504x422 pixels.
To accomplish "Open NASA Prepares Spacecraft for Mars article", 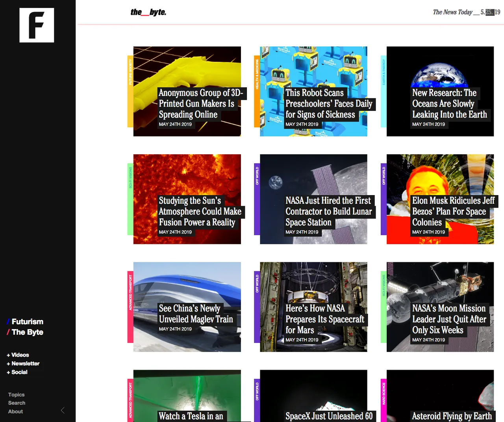I will [325, 319].
